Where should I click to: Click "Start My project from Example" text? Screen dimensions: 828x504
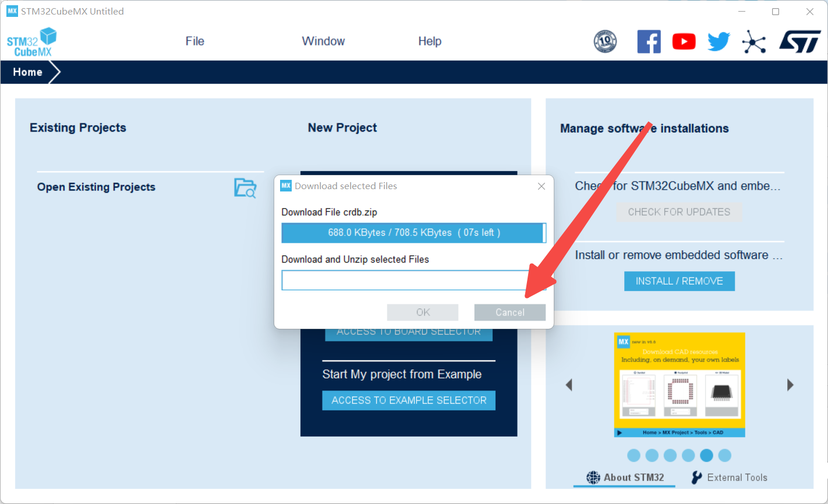point(402,374)
